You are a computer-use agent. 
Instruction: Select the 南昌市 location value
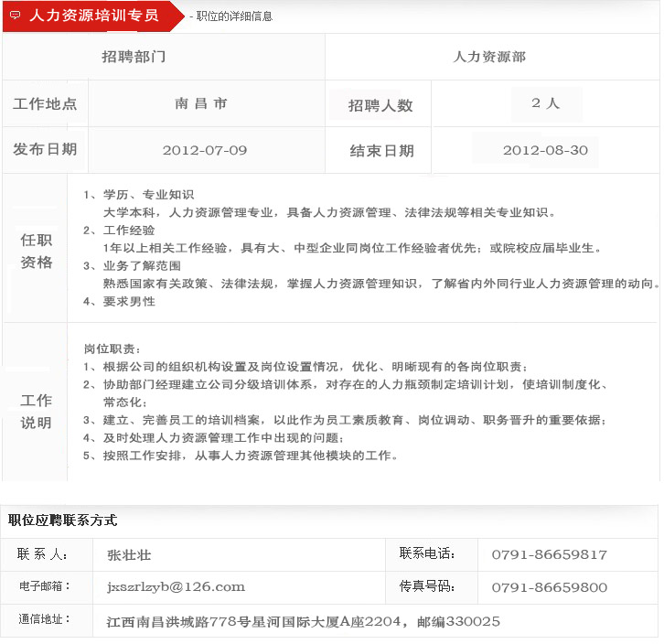coord(200,104)
